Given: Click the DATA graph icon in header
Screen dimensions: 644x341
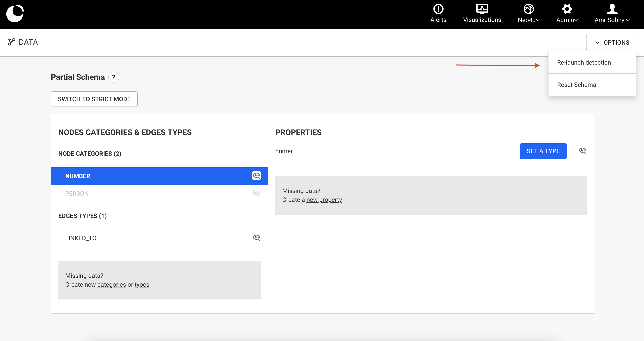Looking at the screenshot, I should (11, 42).
